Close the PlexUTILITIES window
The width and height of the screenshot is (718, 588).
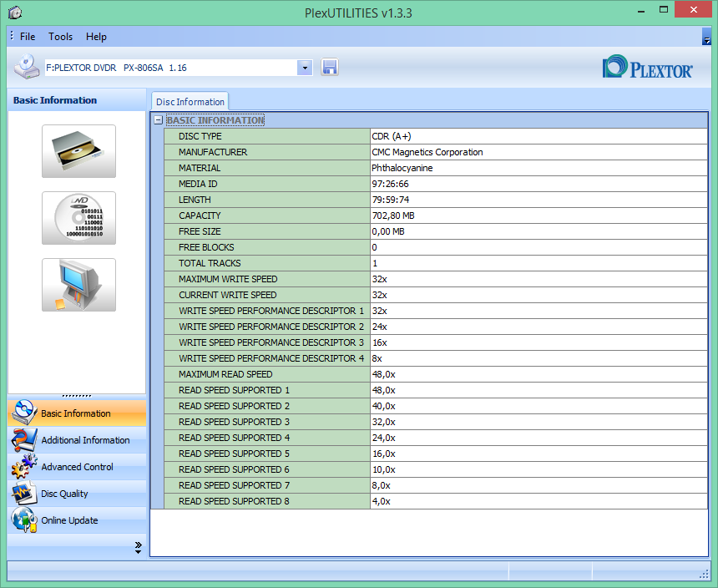pos(693,10)
